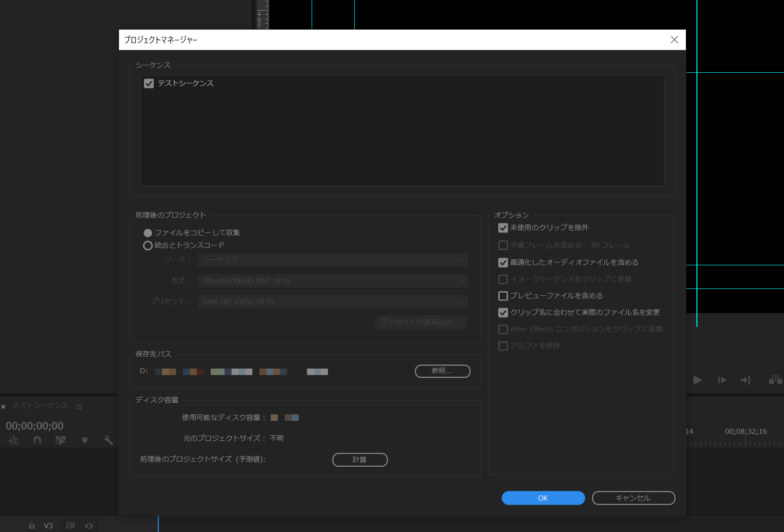Enable the snap magnet in the timeline

point(37,440)
